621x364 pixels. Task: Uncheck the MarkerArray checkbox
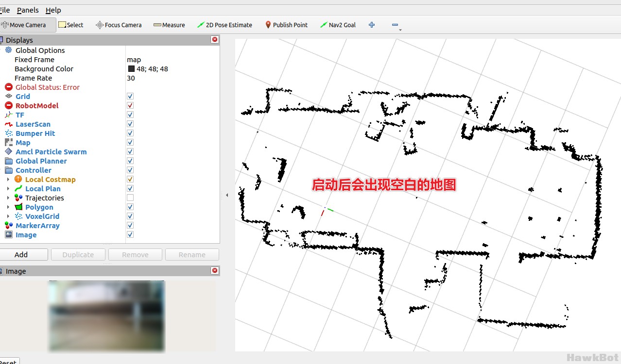[x=130, y=225]
